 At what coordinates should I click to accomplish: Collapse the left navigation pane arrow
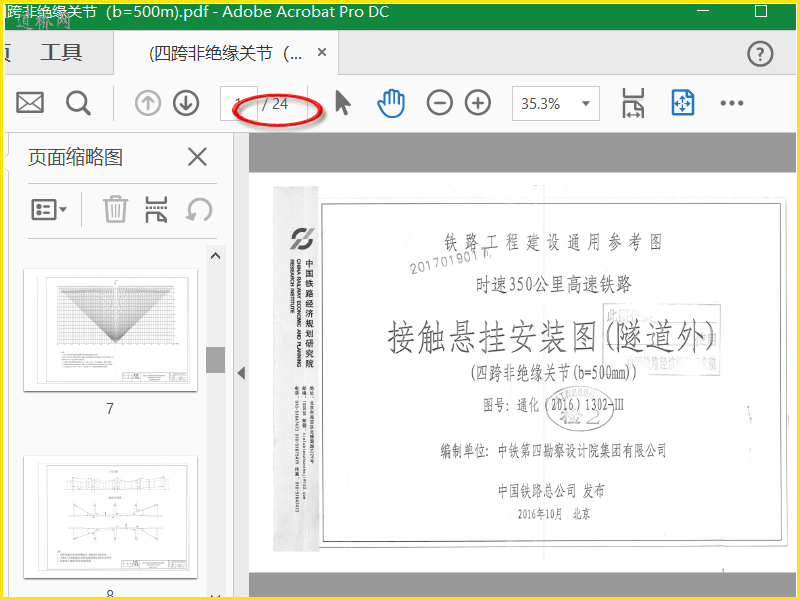click(x=241, y=373)
